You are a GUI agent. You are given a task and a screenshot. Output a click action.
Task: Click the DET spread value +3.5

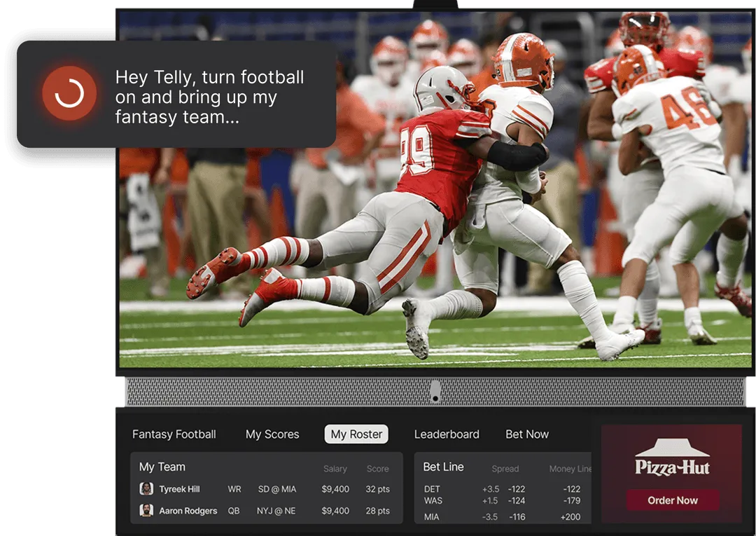[x=490, y=489]
